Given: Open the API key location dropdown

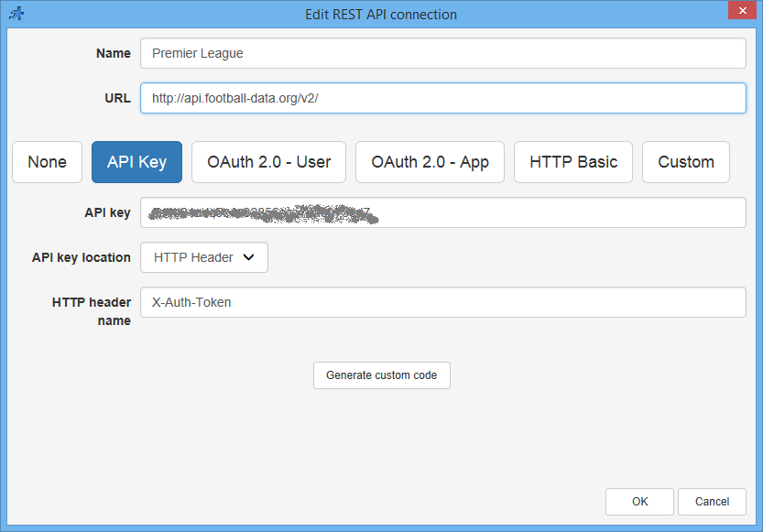Looking at the screenshot, I should (203, 257).
